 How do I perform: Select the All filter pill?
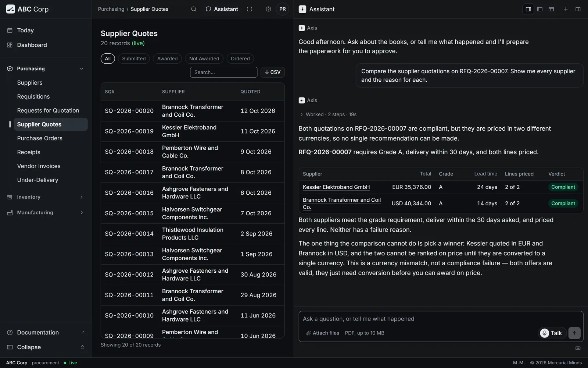coord(108,59)
